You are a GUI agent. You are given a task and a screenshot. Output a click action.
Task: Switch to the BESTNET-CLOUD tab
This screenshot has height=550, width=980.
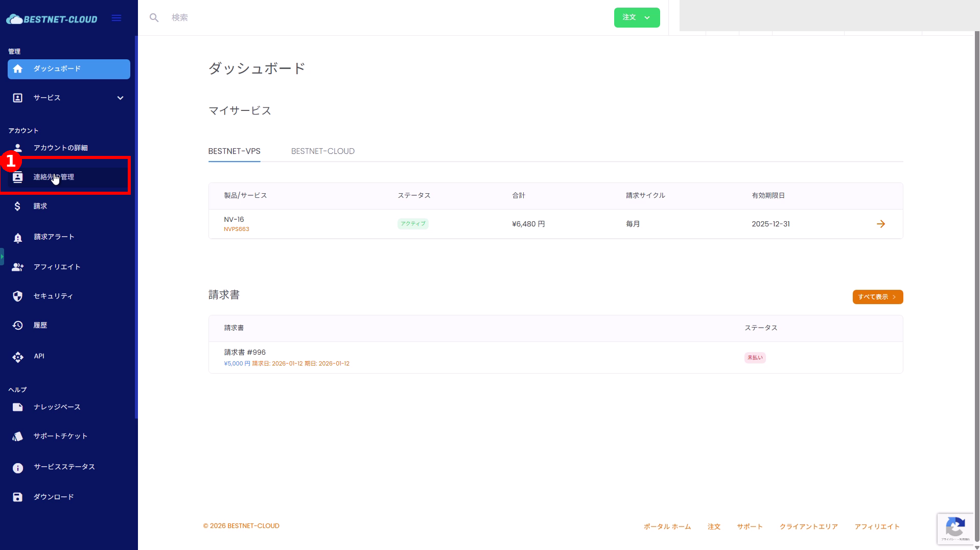322,151
